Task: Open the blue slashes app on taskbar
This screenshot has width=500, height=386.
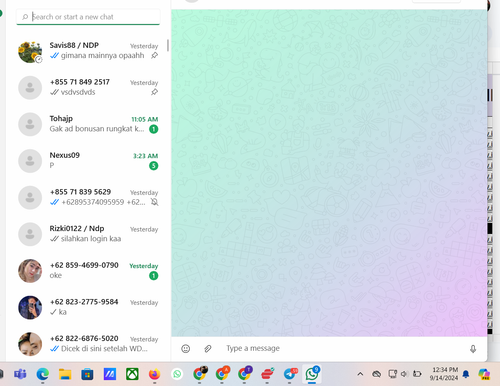Action: 110,374
